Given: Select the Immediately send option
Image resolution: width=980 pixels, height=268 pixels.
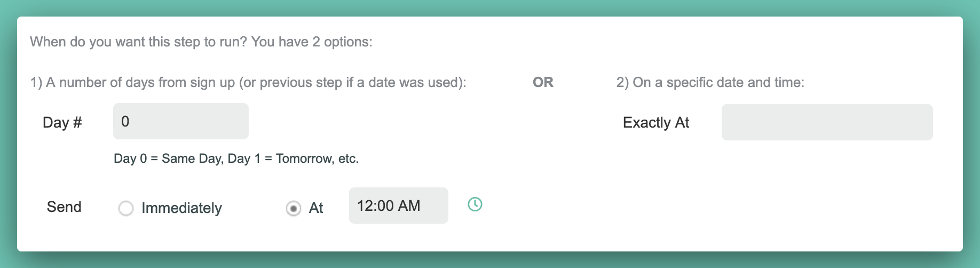Looking at the screenshot, I should (x=126, y=208).
